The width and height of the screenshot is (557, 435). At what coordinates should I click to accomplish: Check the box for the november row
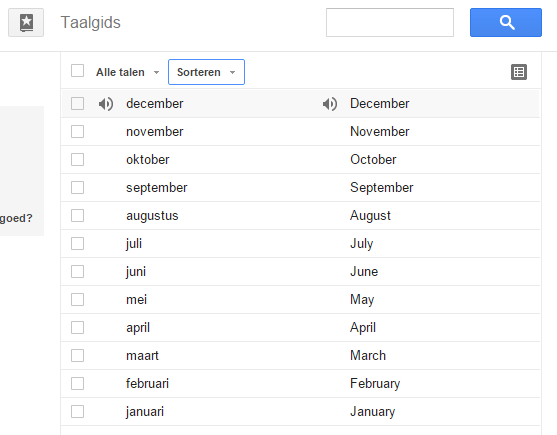pyautogui.click(x=77, y=132)
